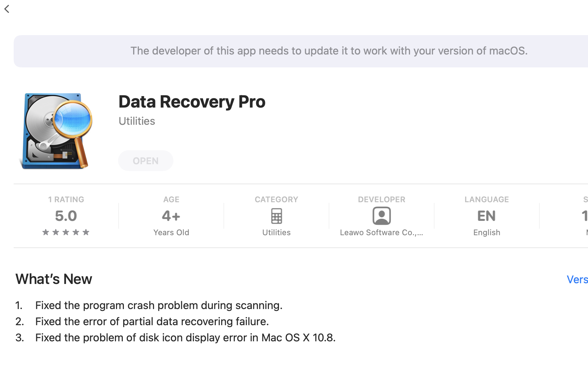Select the Utilities label under the app title
The height and width of the screenshot is (370, 588).
pyautogui.click(x=136, y=121)
